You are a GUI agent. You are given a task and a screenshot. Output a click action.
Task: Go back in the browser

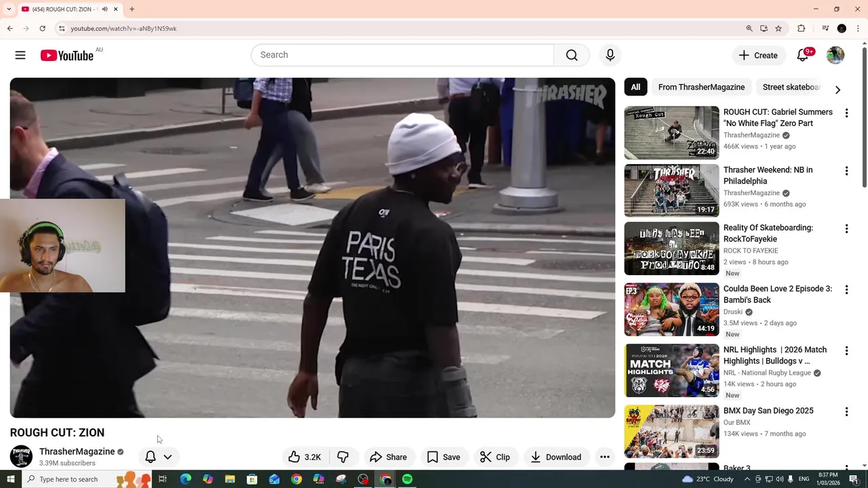tap(9, 28)
